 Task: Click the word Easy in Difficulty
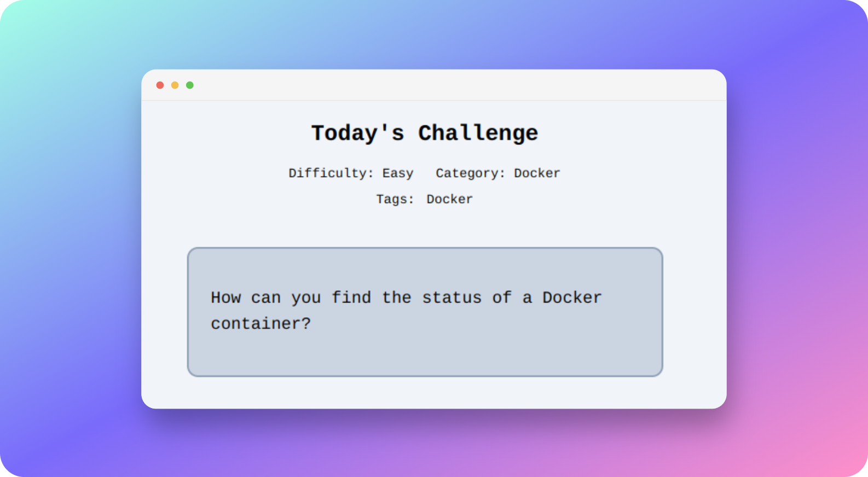click(398, 173)
